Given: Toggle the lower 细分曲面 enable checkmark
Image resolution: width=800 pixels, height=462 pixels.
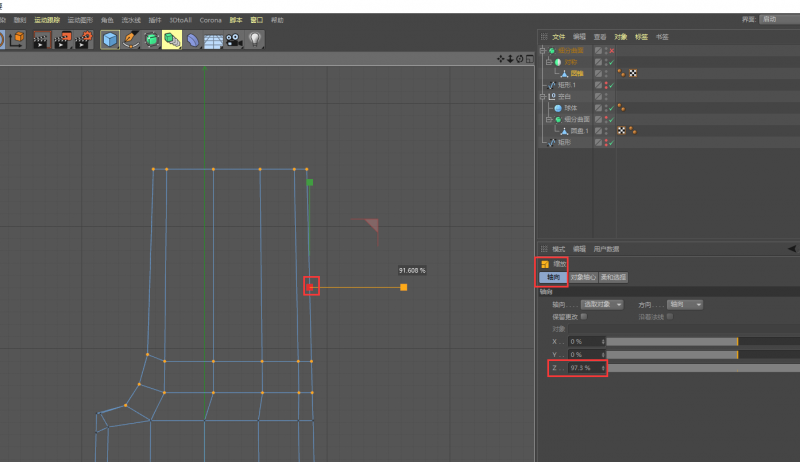Looking at the screenshot, I should coord(612,119).
